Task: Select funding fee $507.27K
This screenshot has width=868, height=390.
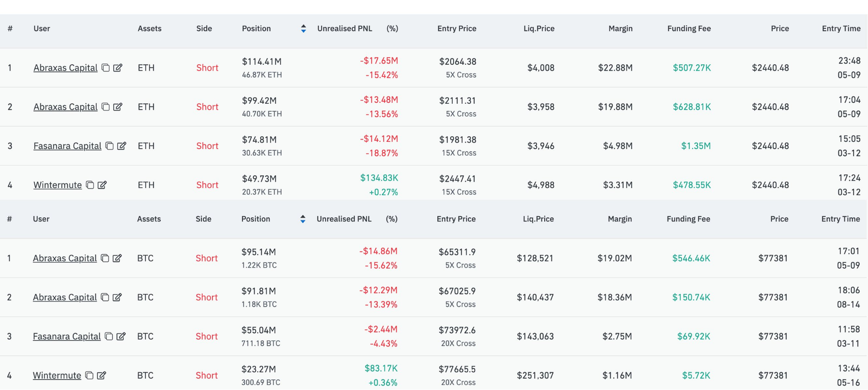Action: tap(692, 68)
